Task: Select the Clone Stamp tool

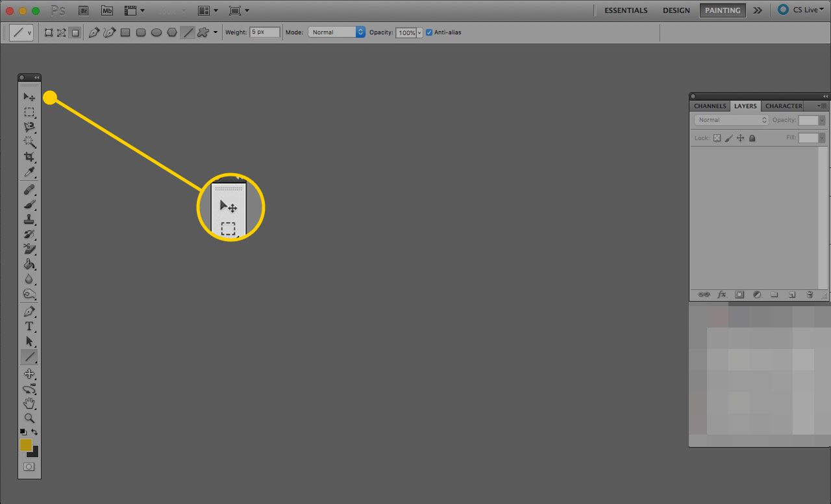Action: point(29,219)
